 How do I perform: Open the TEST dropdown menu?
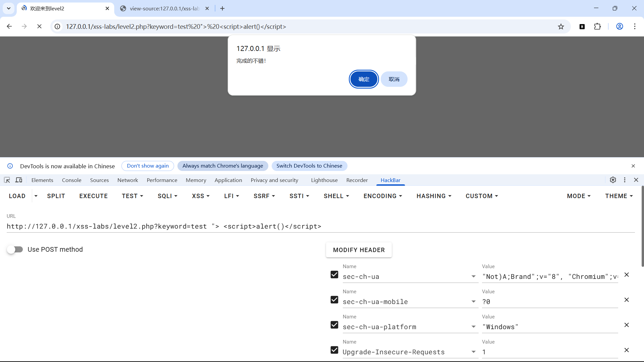pyautogui.click(x=132, y=196)
